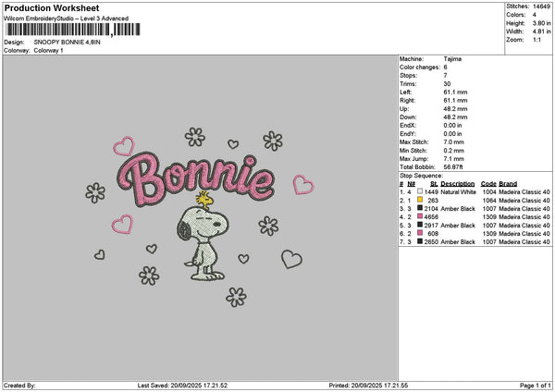Click the barcode under the Wilcom header
The width and height of the screenshot is (555, 392).
coord(73,30)
